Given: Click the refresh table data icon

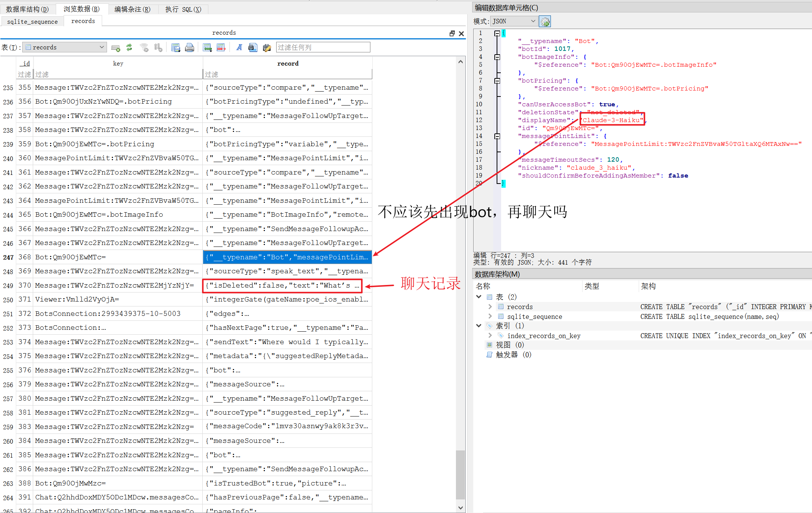Looking at the screenshot, I should tap(129, 47).
